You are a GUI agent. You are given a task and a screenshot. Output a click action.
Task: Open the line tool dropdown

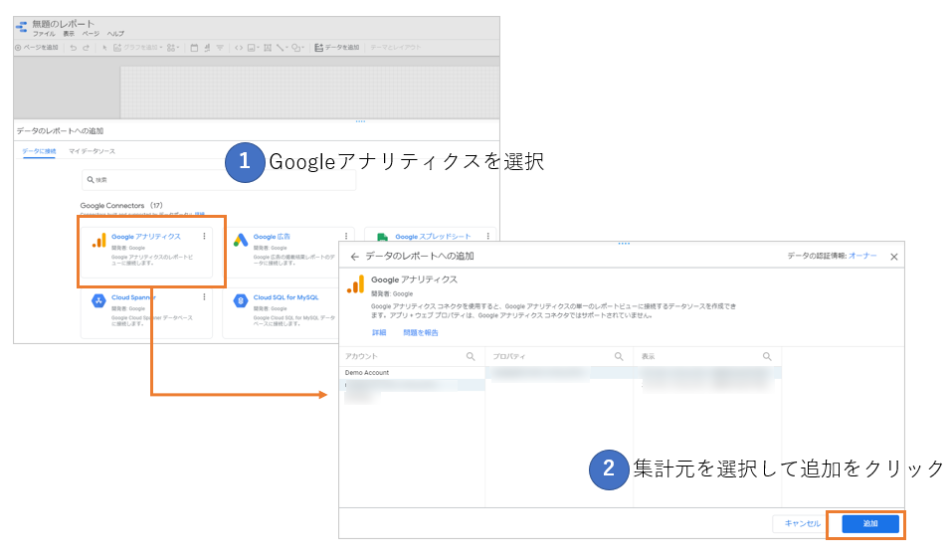(x=282, y=48)
